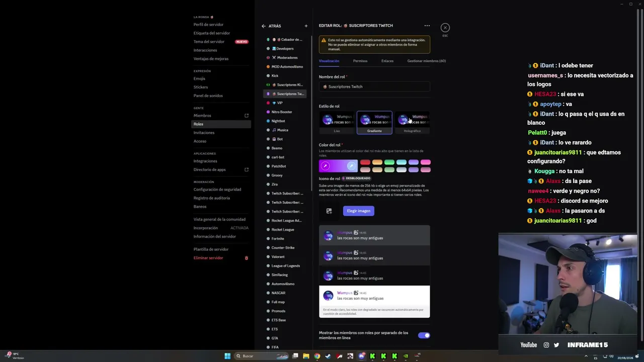644x362 pixels.
Task: Add a new role with plus icon
Action: click(306, 26)
